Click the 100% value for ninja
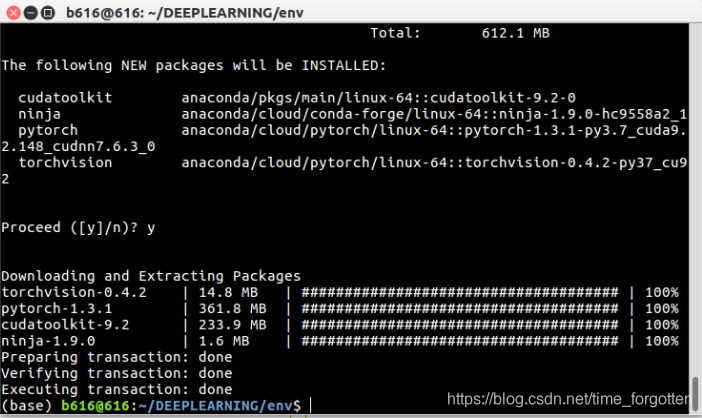This screenshot has width=702, height=418. click(662, 341)
